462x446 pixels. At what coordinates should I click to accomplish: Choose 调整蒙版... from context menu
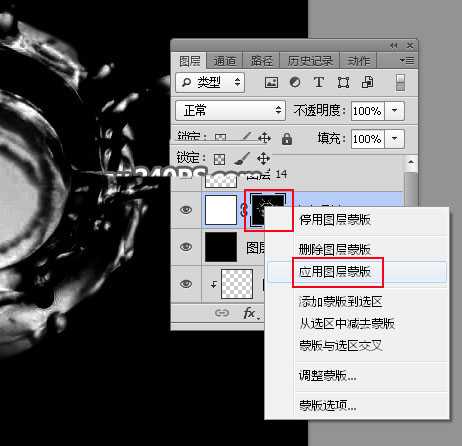357,376
